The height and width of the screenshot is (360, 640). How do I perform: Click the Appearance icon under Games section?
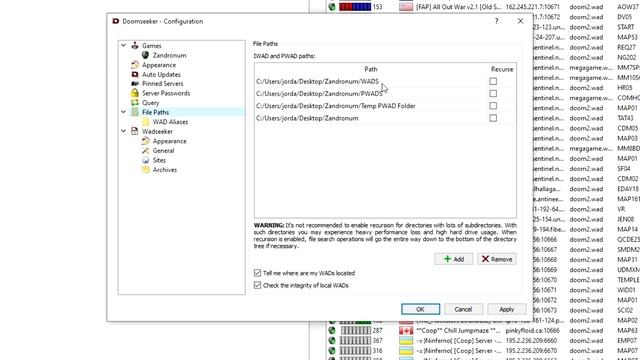click(135, 65)
